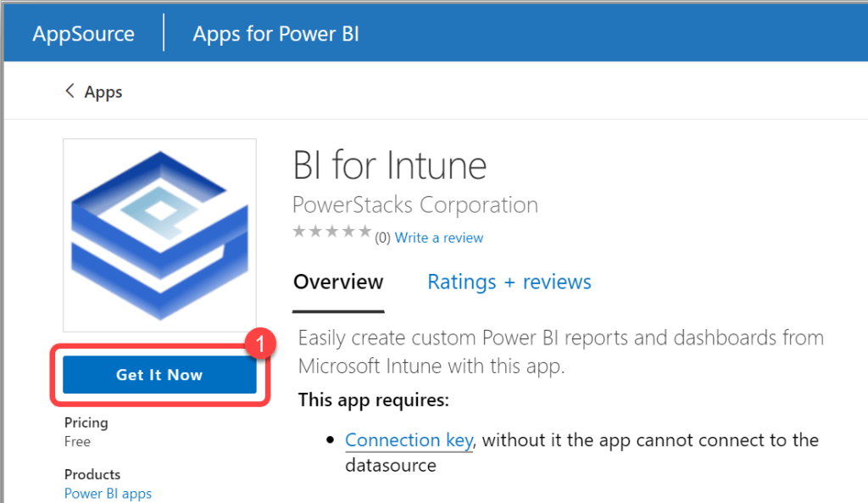Click the Free pricing text
This screenshot has width=868, height=503.
pyautogui.click(x=77, y=442)
